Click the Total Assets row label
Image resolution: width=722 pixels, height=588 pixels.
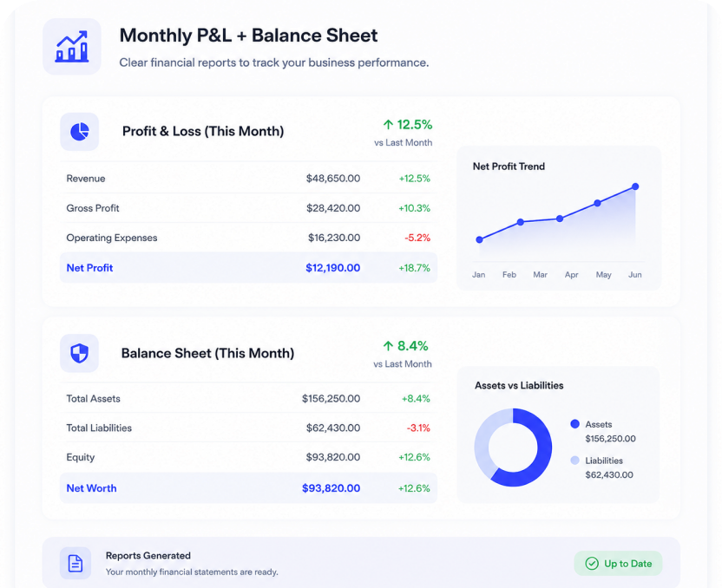coord(93,398)
